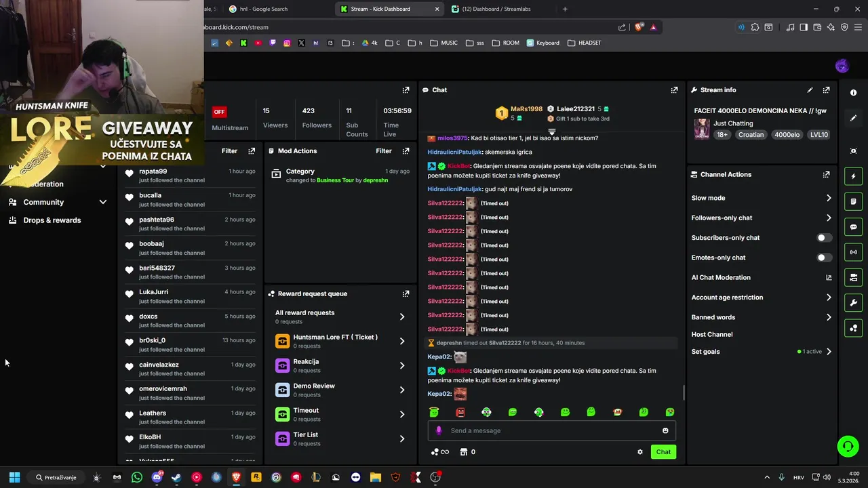
Task: Pop out the Stream info panel
Action: 826,89
